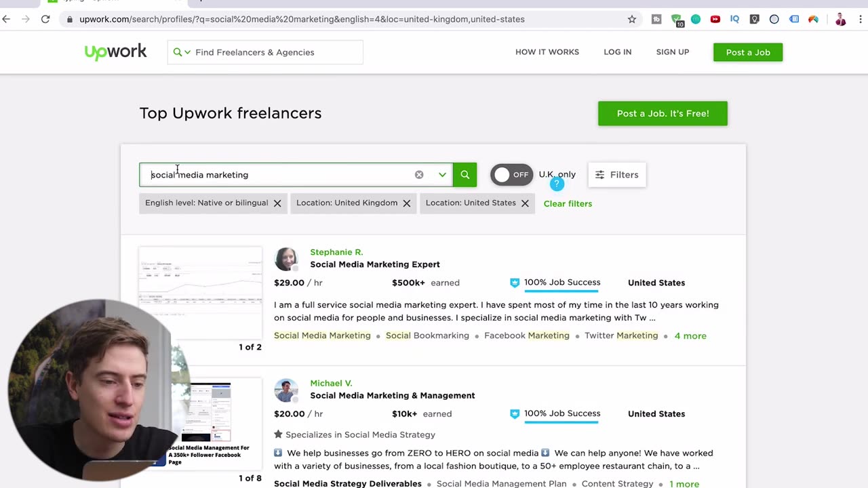
Task: Click the site padlock icon in address bar
Action: click(70, 19)
